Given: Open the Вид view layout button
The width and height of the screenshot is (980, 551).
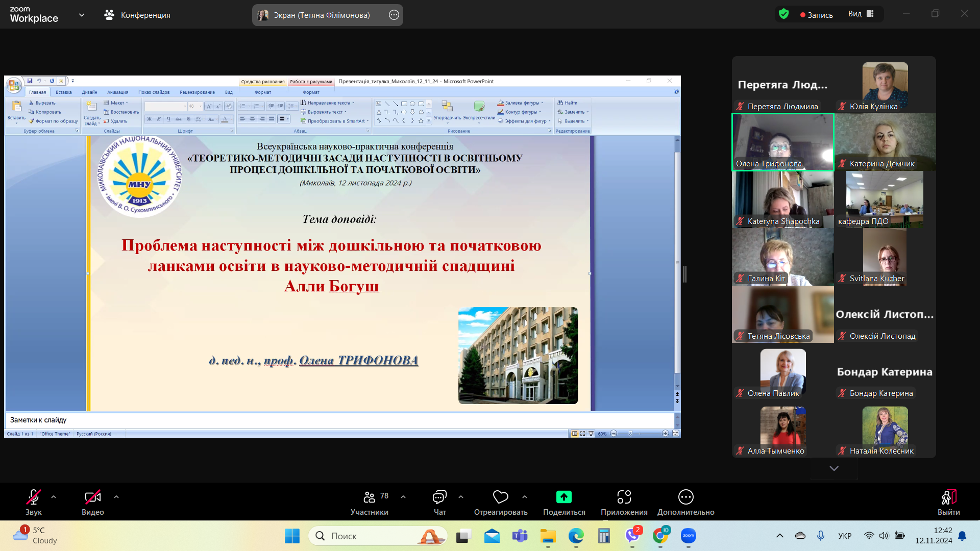Looking at the screenshot, I should (x=861, y=14).
